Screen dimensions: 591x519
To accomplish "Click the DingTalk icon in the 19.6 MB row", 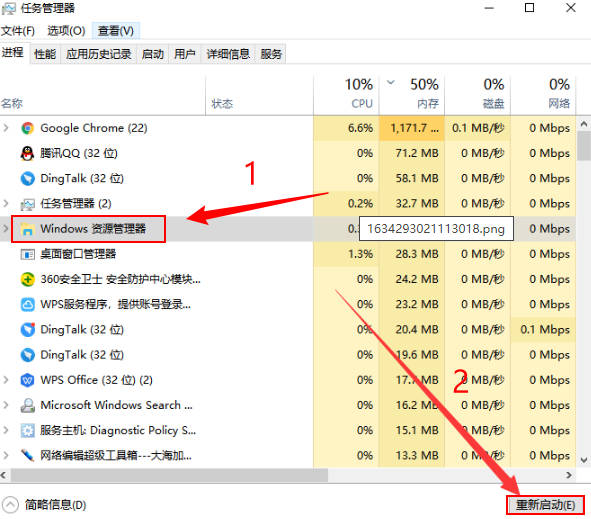I will coord(27,355).
